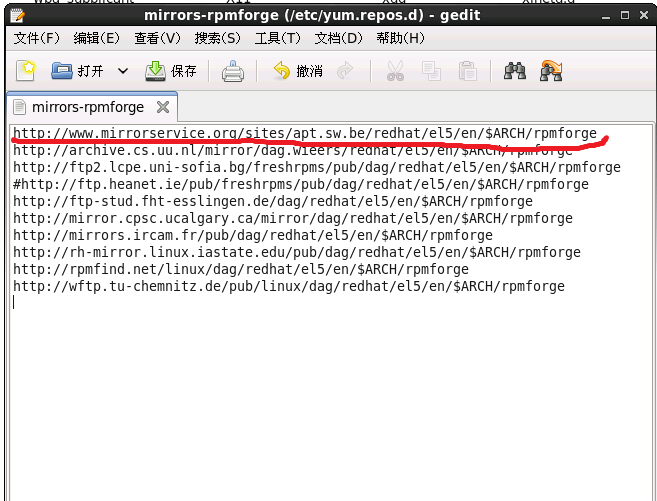The image size is (657, 501).
Task: Paste with clipboard icon
Action: [x=467, y=71]
